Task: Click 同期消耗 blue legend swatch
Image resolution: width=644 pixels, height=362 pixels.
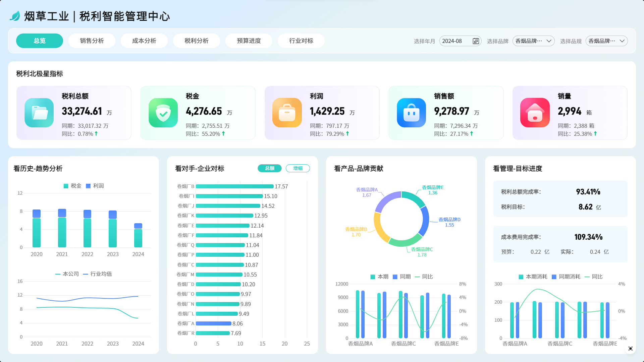Action: click(554, 277)
